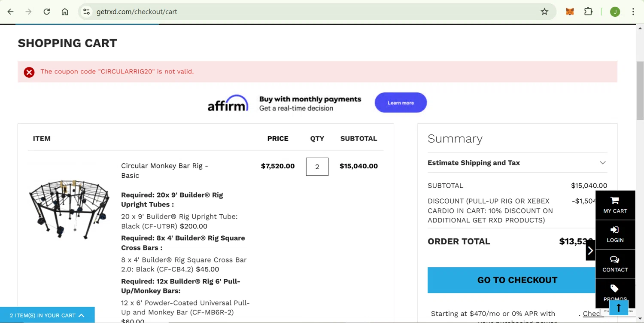
Task: Click the Starting at $470/mo text
Action: [493, 314]
